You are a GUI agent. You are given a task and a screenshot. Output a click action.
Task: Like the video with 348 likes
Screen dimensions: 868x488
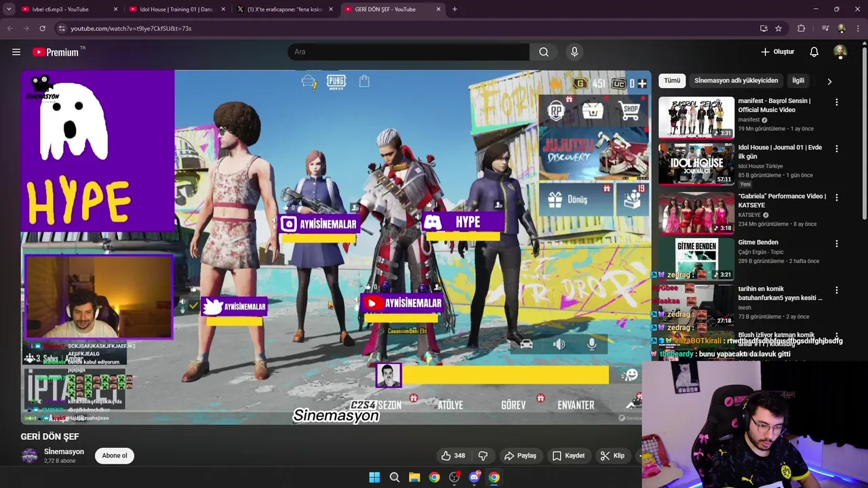click(x=453, y=455)
